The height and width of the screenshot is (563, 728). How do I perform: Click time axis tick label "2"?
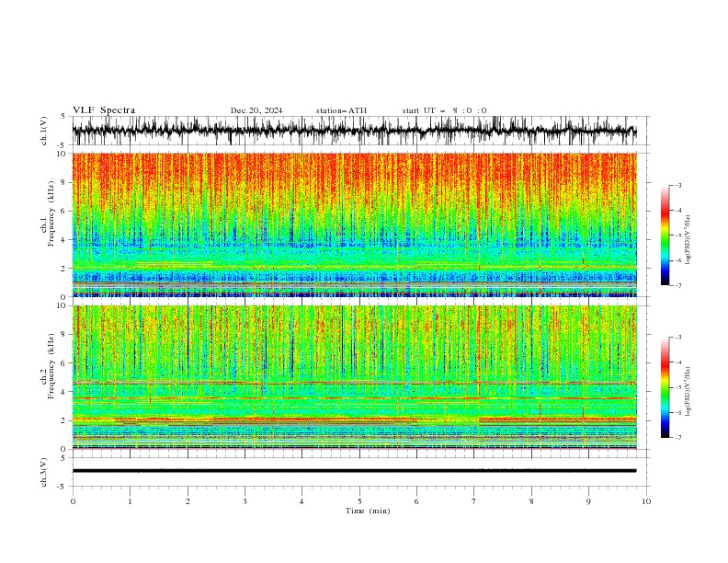[188, 501]
